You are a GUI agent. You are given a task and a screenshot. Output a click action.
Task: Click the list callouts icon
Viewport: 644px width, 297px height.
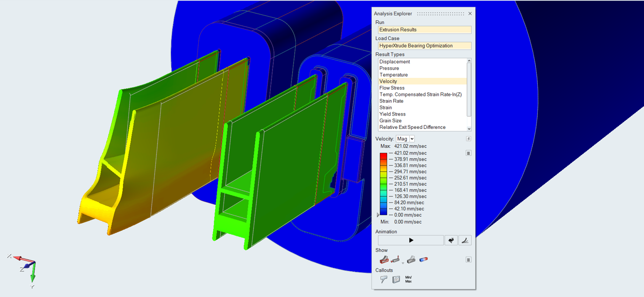396,280
